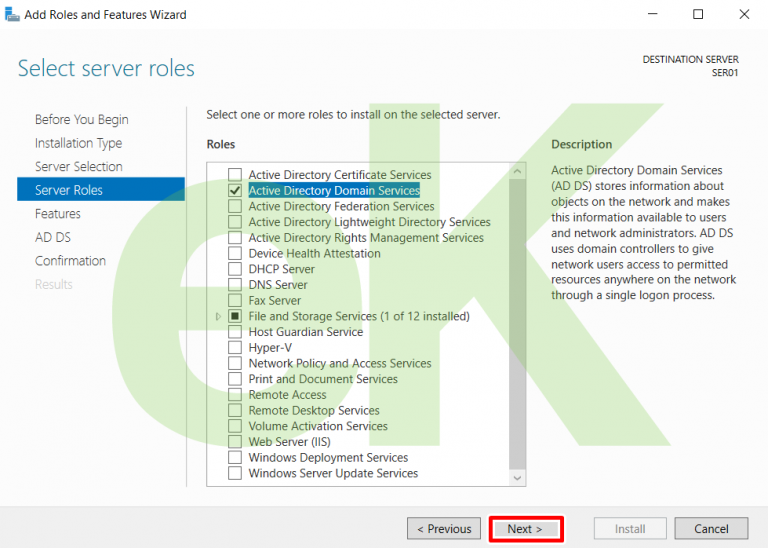Check Host Guardian Service checkbox
The width and height of the screenshot is (768, 548).
click(235, 332)
